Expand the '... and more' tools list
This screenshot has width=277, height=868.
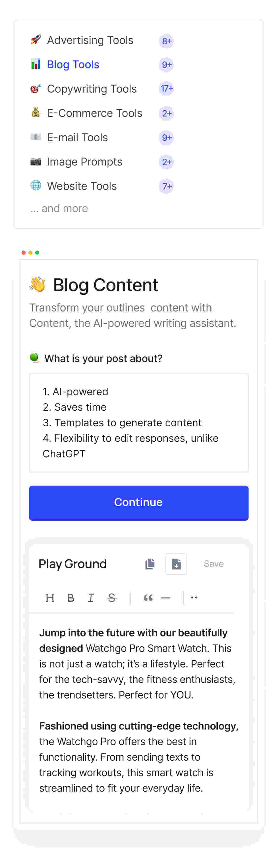click(x=59, y=208)
